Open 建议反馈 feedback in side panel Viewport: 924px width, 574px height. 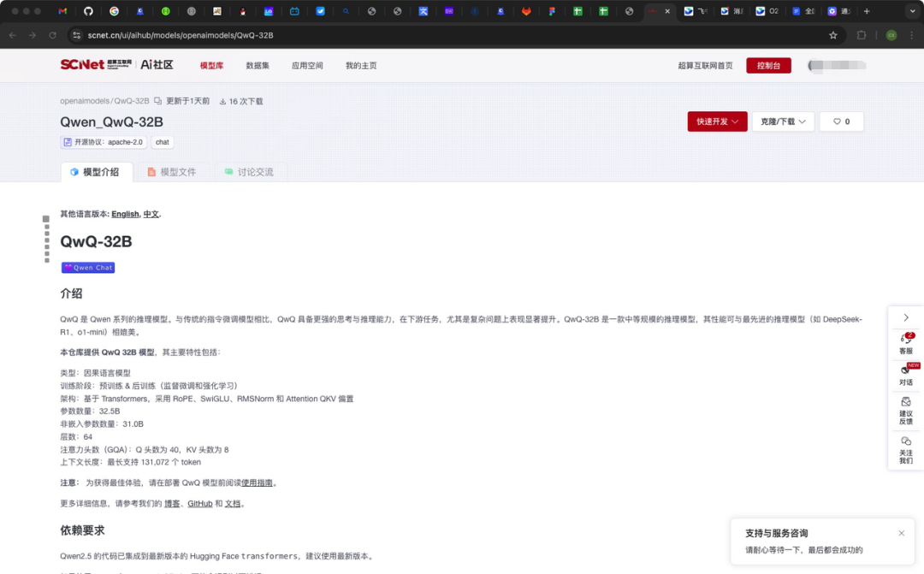point(906,411)
